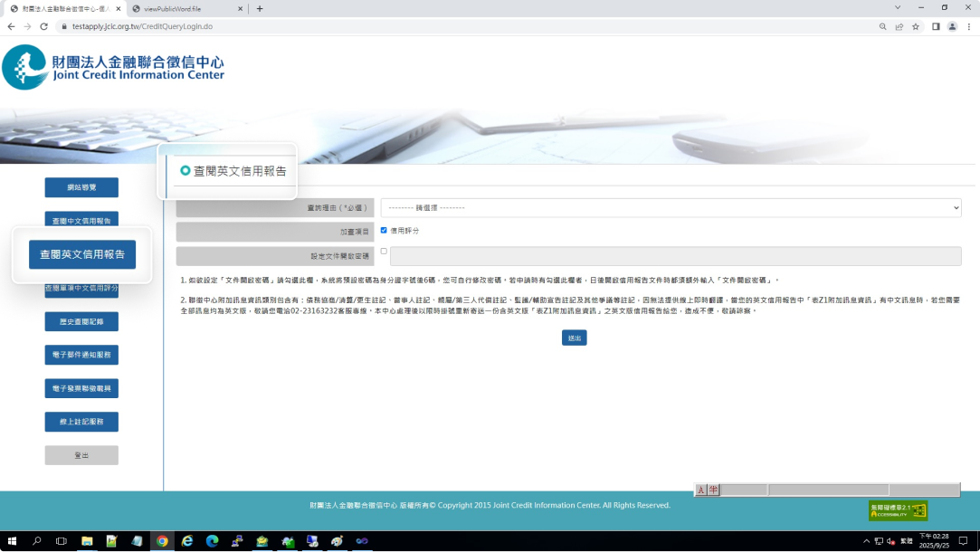Select 網站導覽 in the sidebar menu

[x=81, y=187]
